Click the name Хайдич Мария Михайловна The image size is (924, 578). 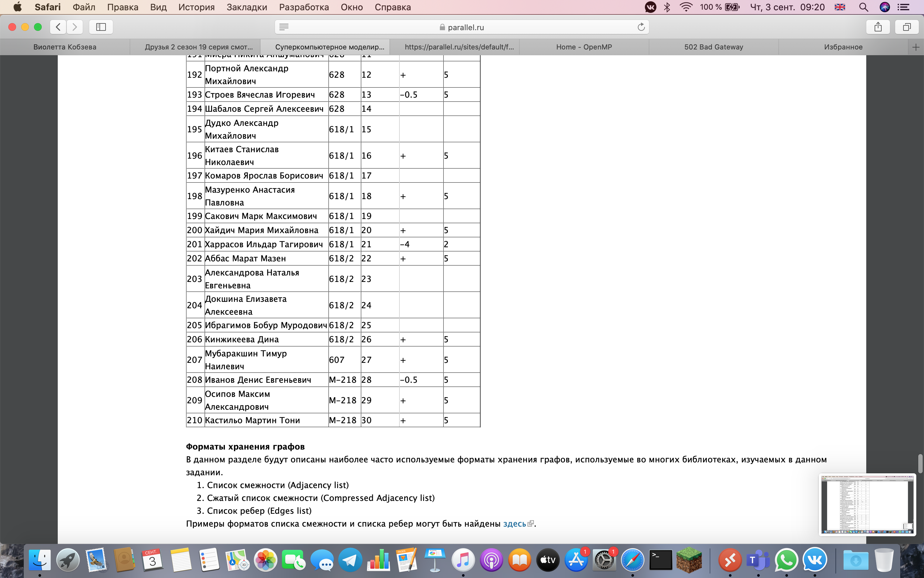pyautogui.click(x=261, y=230)
